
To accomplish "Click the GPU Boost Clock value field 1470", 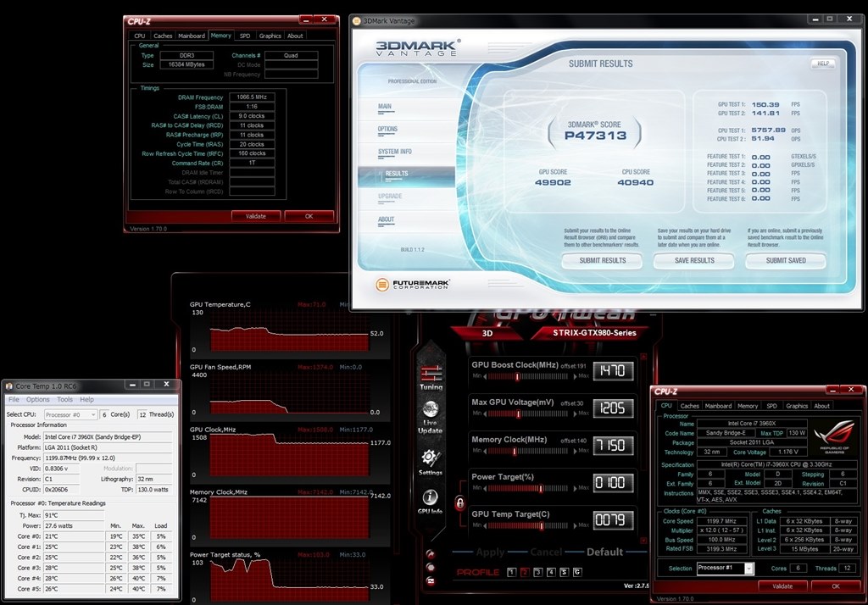I will click(x=613, y=371).
